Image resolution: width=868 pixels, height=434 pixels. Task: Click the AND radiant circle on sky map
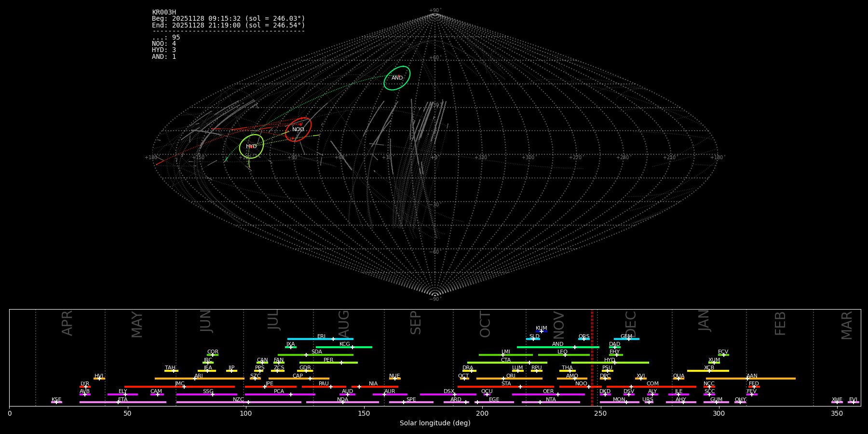397,78
